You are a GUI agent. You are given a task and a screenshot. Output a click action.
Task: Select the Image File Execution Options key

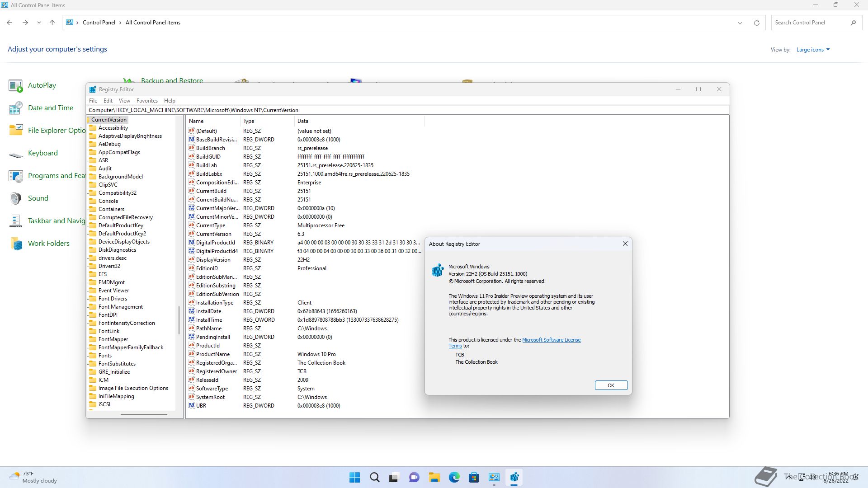pos(133,388)
